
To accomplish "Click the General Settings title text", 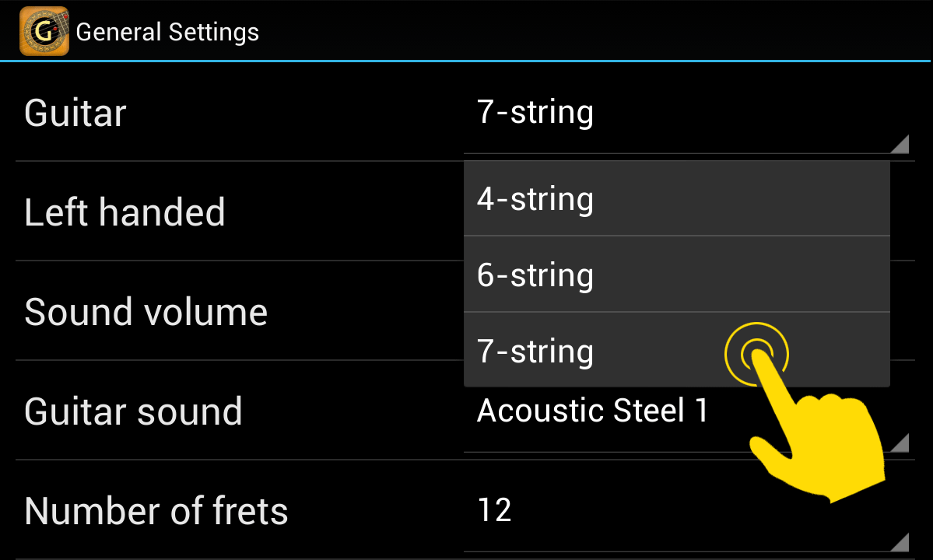I will tap(166, 32).
